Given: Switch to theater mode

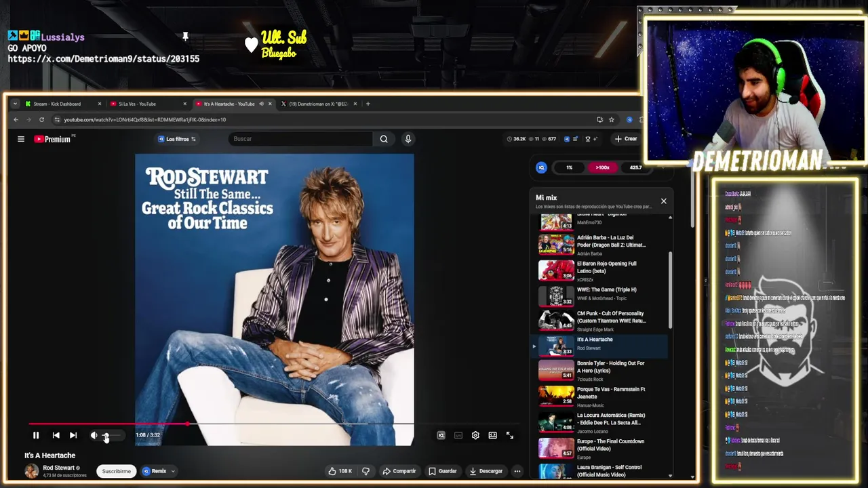Looking at the screenshot, I should 493,435.
